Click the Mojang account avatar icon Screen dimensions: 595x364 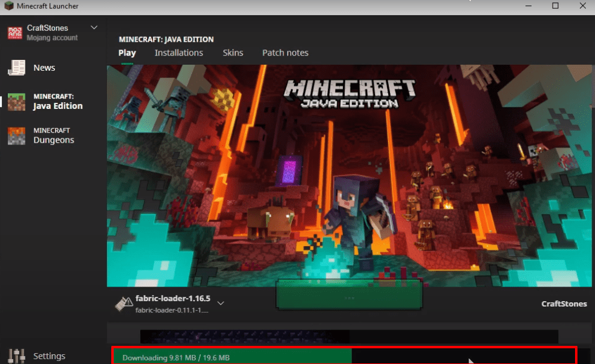click(15, 33)
